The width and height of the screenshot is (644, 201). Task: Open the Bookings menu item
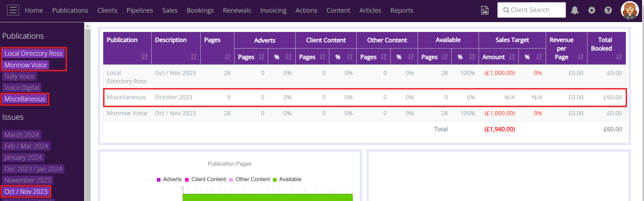[x=200, y=10]
